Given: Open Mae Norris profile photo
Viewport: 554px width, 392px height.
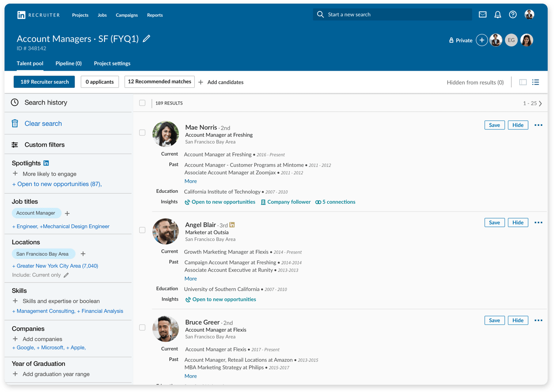Looking at the screenshot, I should [x=166, y=134].
